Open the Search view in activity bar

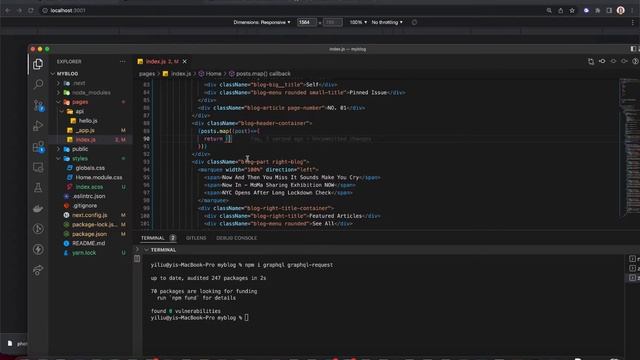[x=38, y=84]
